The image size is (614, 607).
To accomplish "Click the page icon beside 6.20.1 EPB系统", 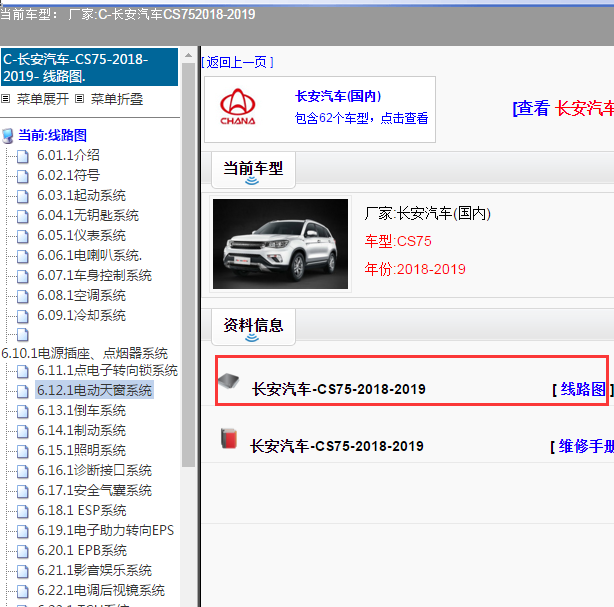I will point(22,551).
